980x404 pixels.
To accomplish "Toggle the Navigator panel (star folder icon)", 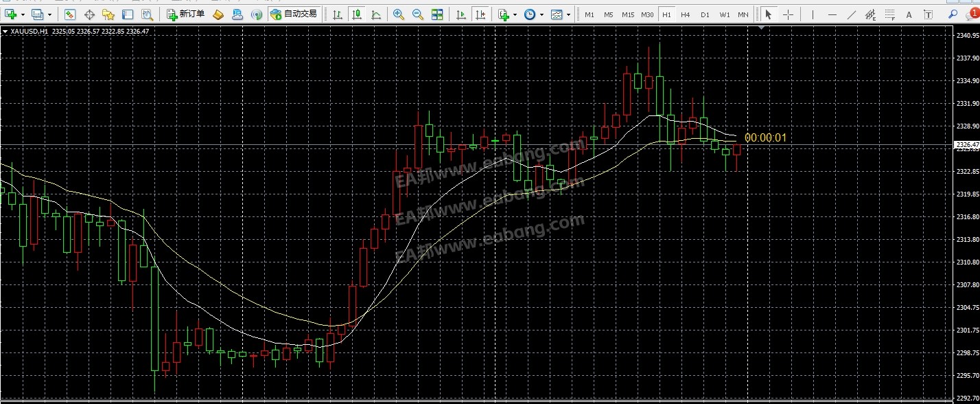I will (x=108, y=14).
